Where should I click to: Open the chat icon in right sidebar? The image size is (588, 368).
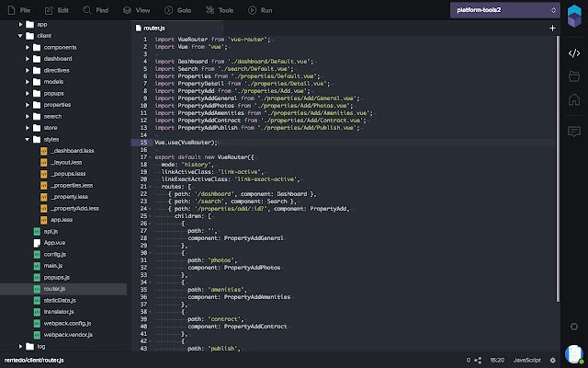pyautogui.click(x=574, y=132)
